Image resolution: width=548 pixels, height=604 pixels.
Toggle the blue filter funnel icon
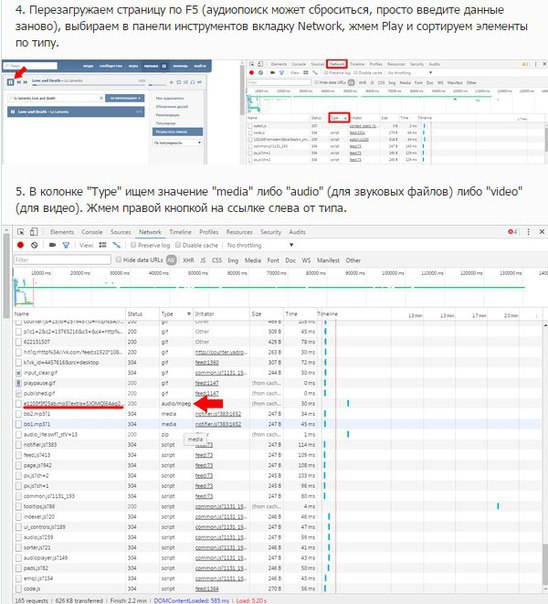click(66, 245)
